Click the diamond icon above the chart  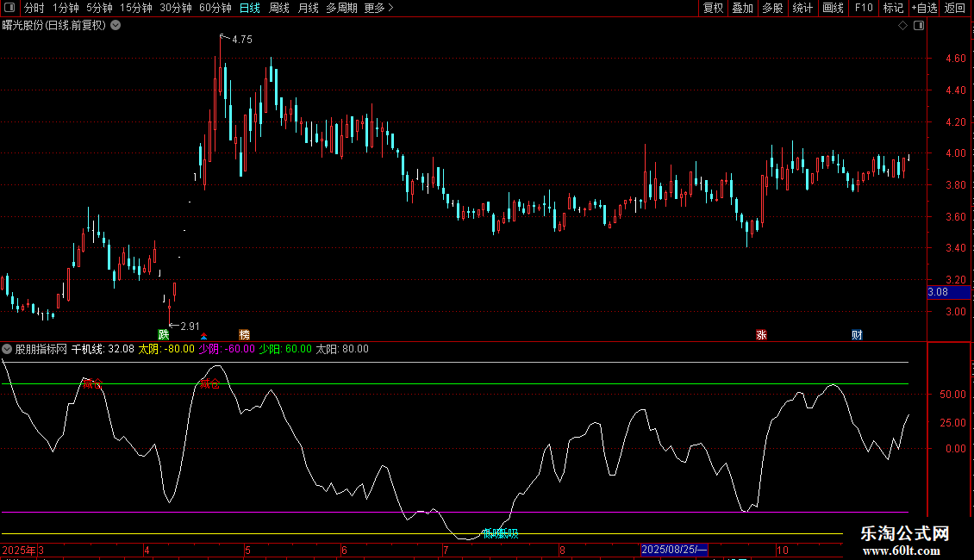coord(902,26)
